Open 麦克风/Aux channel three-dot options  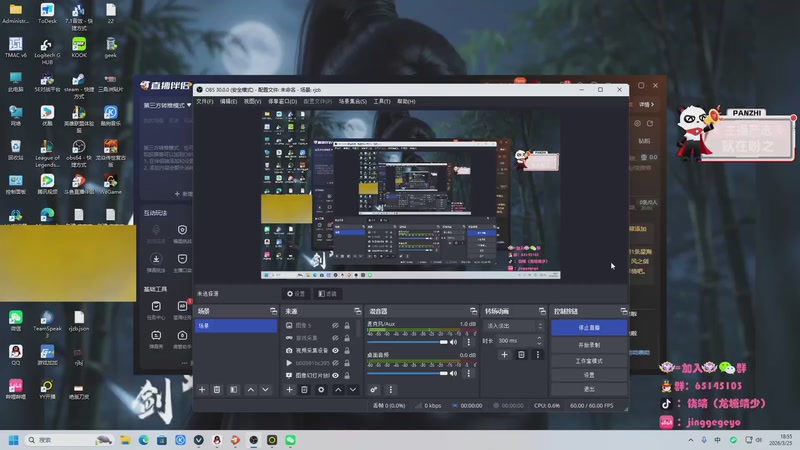click(468, 342)
